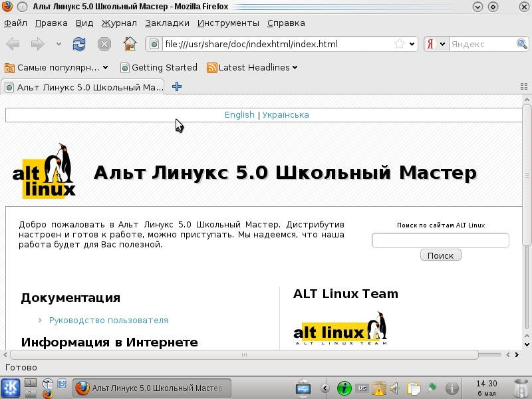
Task: Expand the address bar URL history dropdown
Action: point(412,44)
